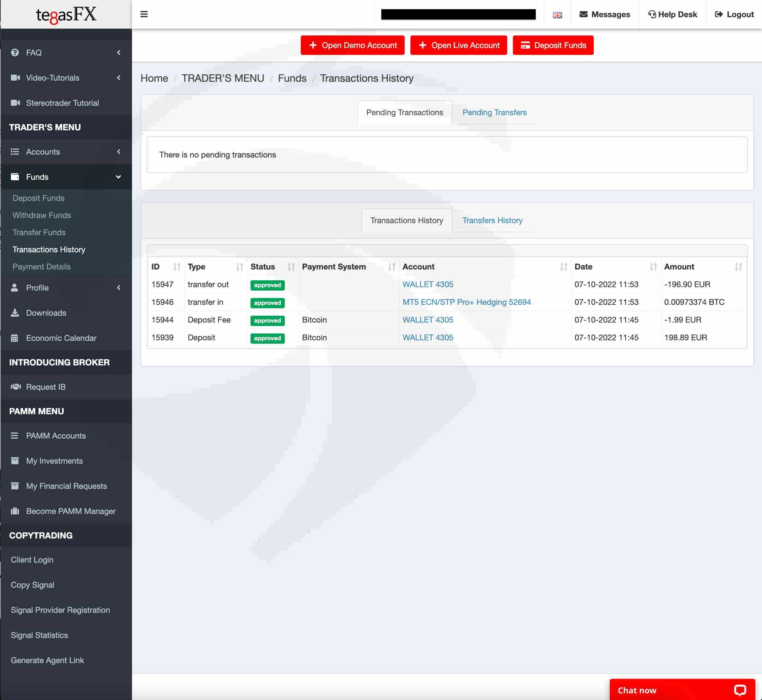Viewport: 762px width, 700px height.
Task: Open Client Login under Copytrading
Action: [x=32, y=560]
